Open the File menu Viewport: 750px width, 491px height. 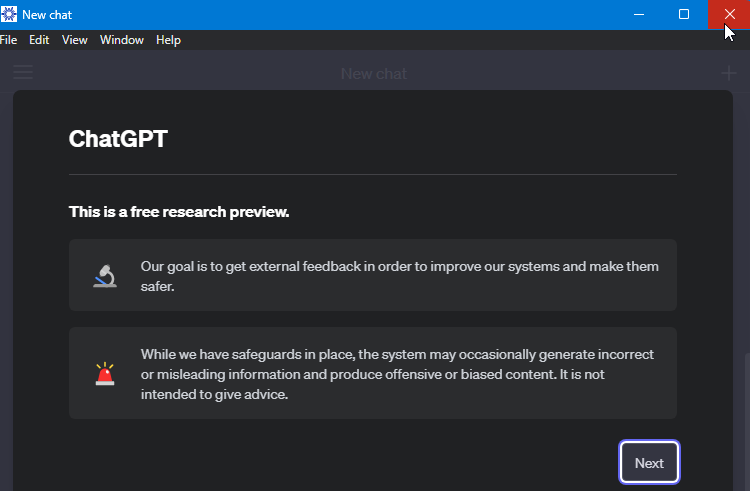coord(9,40)
